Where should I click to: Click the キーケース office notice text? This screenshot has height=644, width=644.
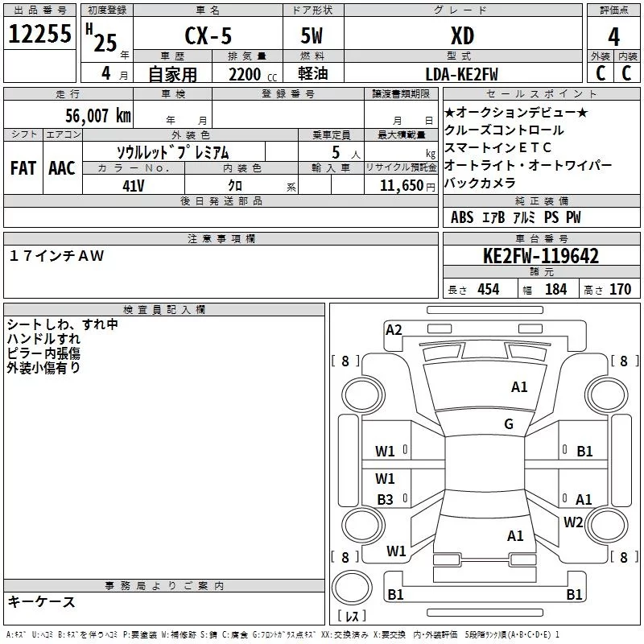(x=42, y=601)
